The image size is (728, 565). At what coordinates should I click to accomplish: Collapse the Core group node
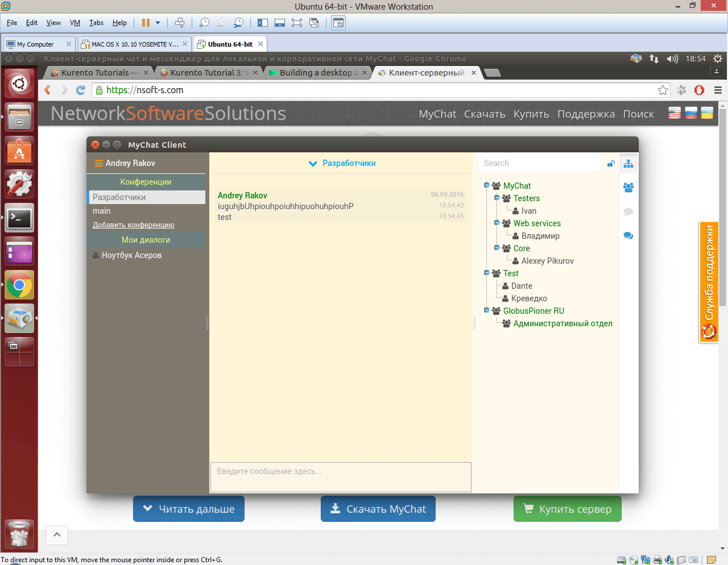pos(497,247)
